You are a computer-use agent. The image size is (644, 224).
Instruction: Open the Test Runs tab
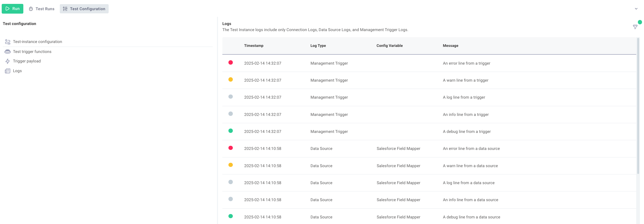45,9
